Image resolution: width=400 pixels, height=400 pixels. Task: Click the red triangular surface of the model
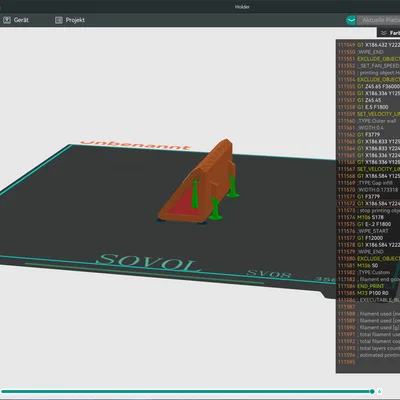click(x=183, y=201)
